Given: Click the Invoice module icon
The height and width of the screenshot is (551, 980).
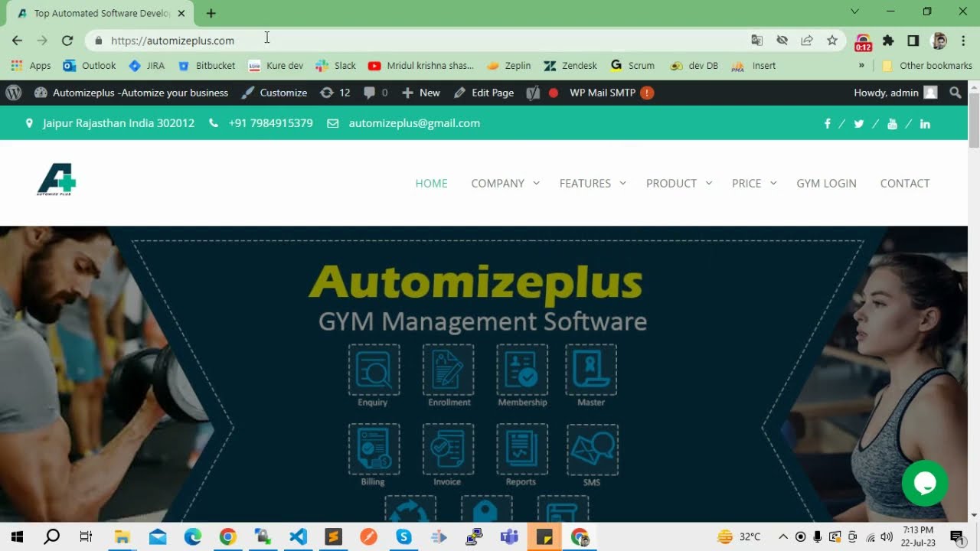Looking at the screenshot, I should [448, 449].
